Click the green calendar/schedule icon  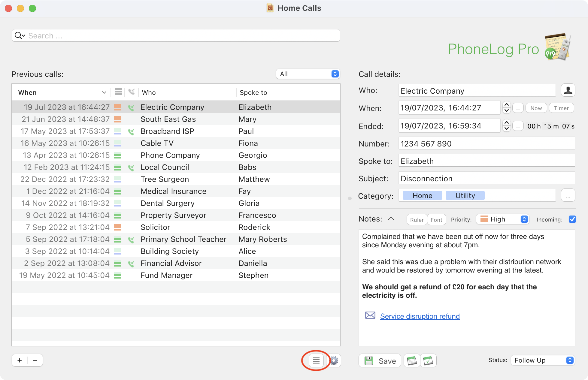pyautogui.click(x=412, y=360)
